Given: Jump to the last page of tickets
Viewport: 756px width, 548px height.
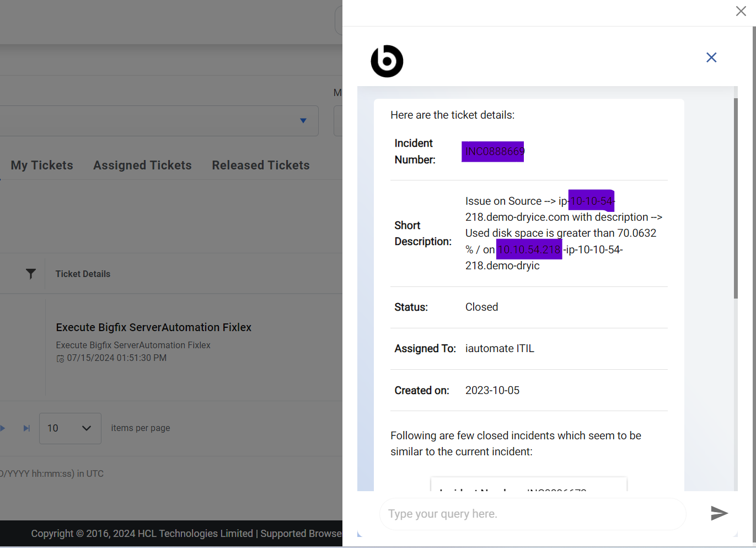Looking at the screenshot, I should point(26,428).
